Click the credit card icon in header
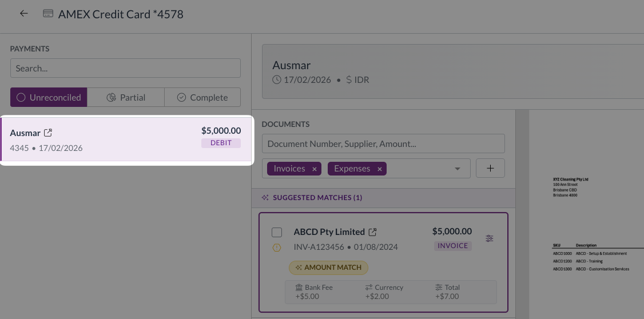This screenshot has height=319, width=644. [x=49, y=14]
